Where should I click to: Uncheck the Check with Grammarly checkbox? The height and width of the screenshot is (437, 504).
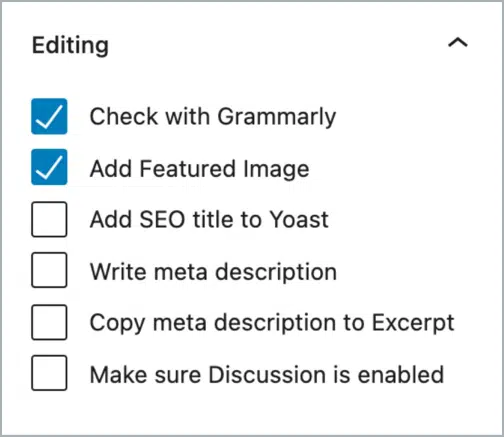coord(49,116)
